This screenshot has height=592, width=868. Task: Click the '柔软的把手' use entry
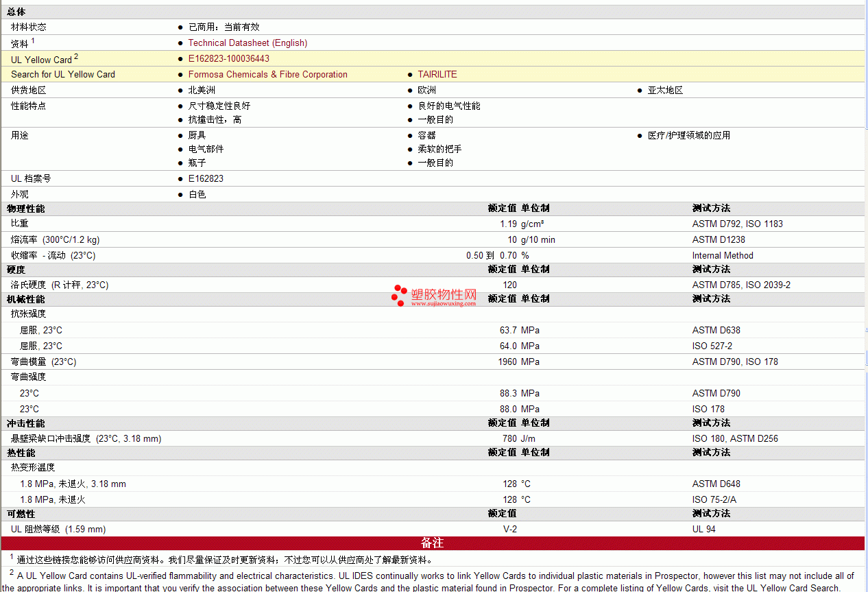click(x=440, y=149)
